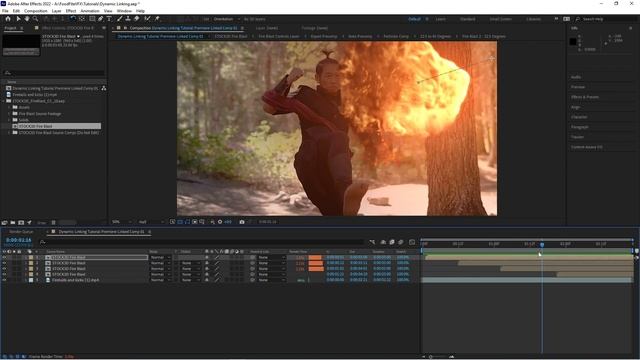Viewport: 640px width, 360px height.
Task: Hide layer 4 STOCK3D Fire Blast eye
Action: coord(4,275)
